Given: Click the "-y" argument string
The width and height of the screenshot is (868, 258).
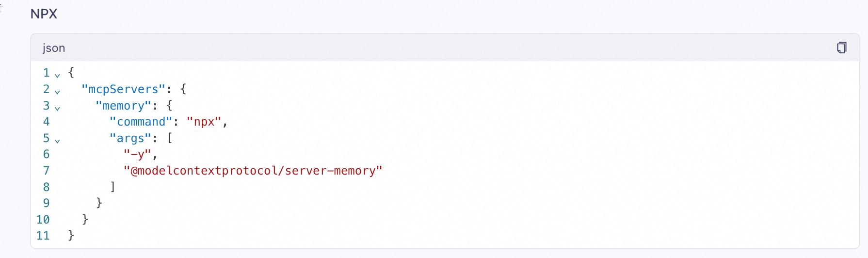Looking at the screenshot, I should tap(138, 154).
